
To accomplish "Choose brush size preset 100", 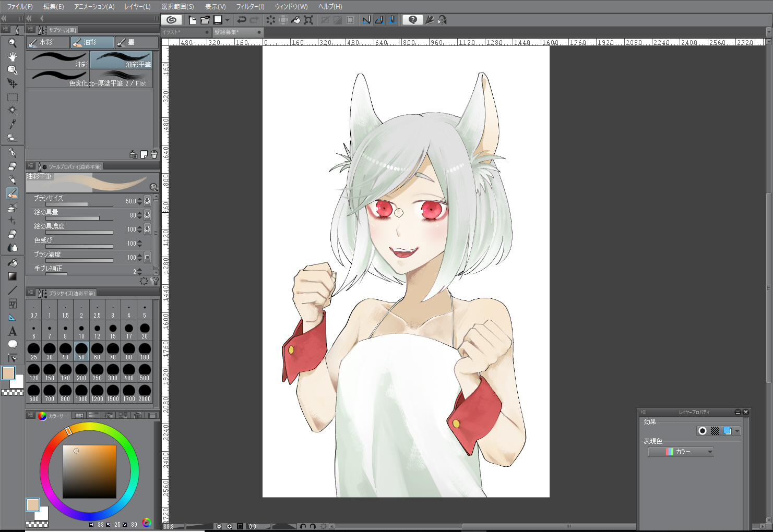I will (x=145, y=352).
